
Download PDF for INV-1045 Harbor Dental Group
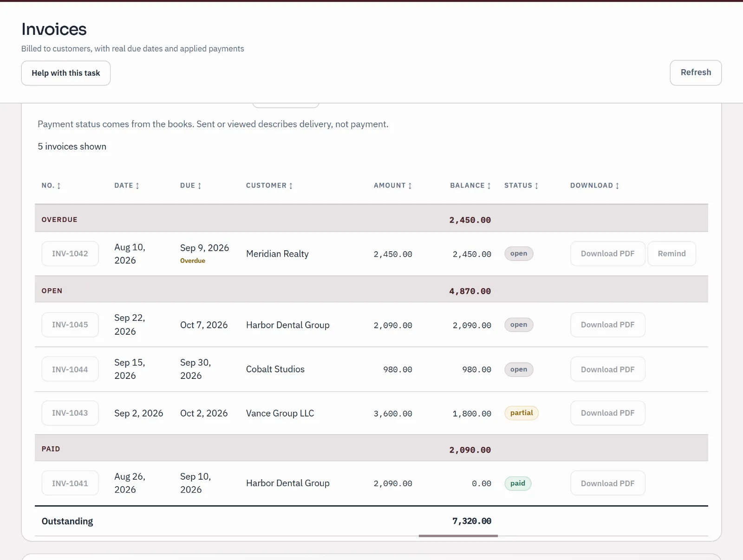pyautogui.click(x=607, y=325)
